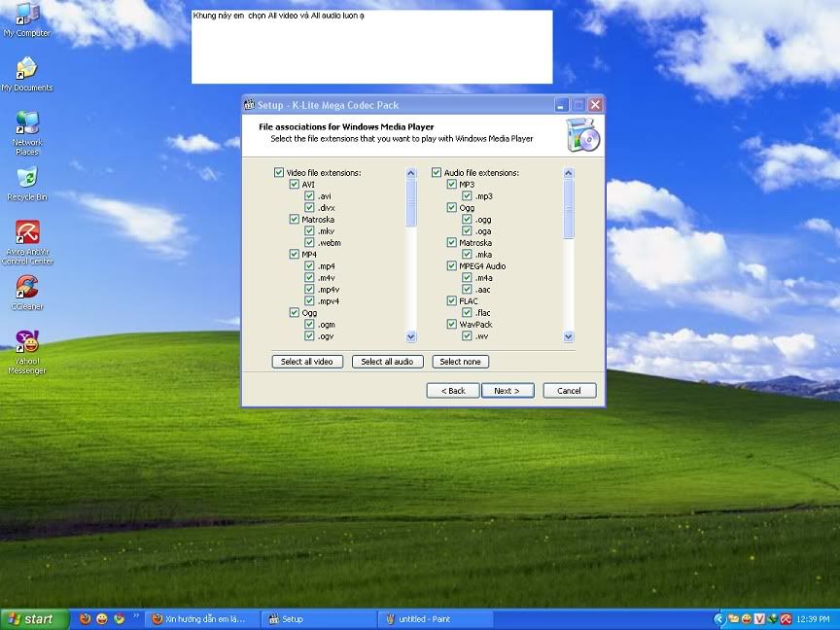This screenshot has width=840, height=630.
Task: Uncheck the .mpv4 extension
Action: (x=309, y=301)
